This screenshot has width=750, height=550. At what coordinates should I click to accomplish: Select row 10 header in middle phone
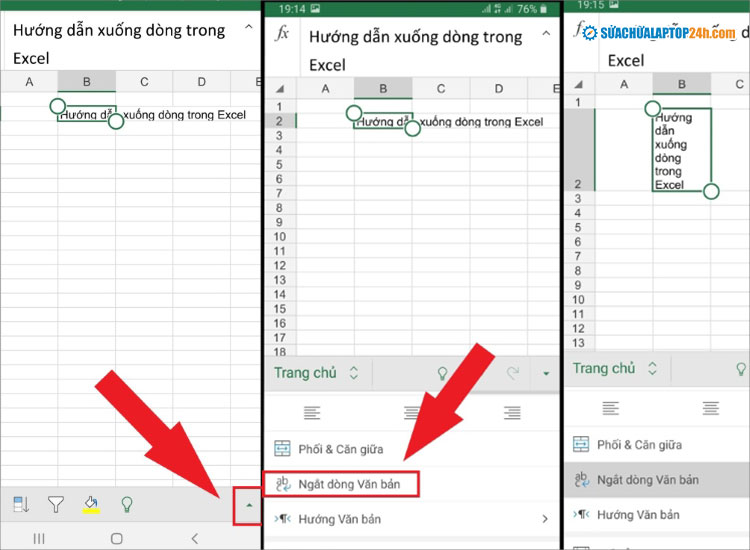pos(279,237)
